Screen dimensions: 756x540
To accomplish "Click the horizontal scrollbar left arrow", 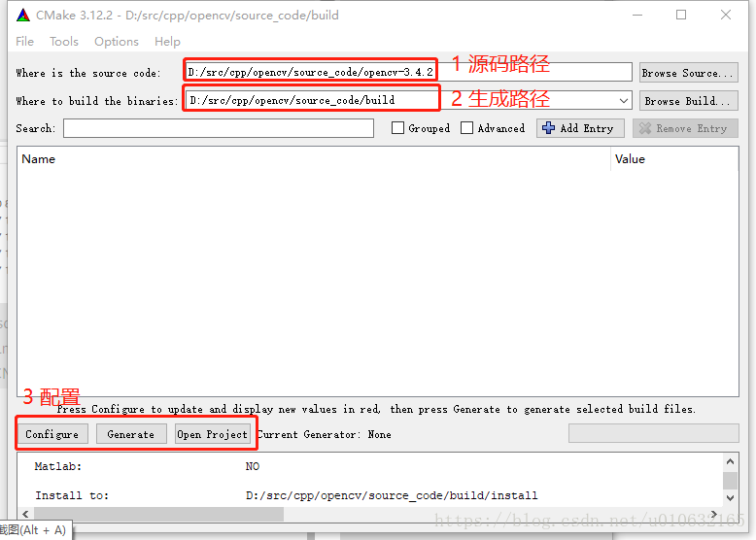I will pos(25,514).
